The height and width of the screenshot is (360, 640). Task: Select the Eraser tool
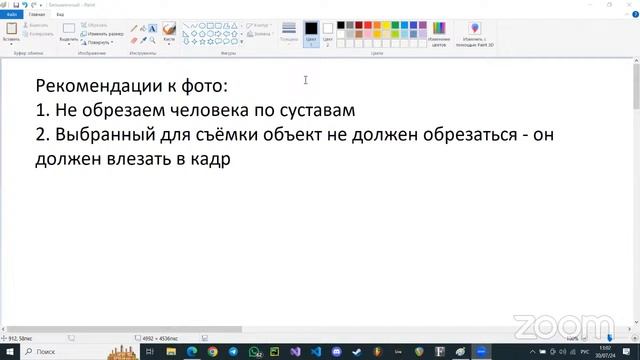[134, 40]
